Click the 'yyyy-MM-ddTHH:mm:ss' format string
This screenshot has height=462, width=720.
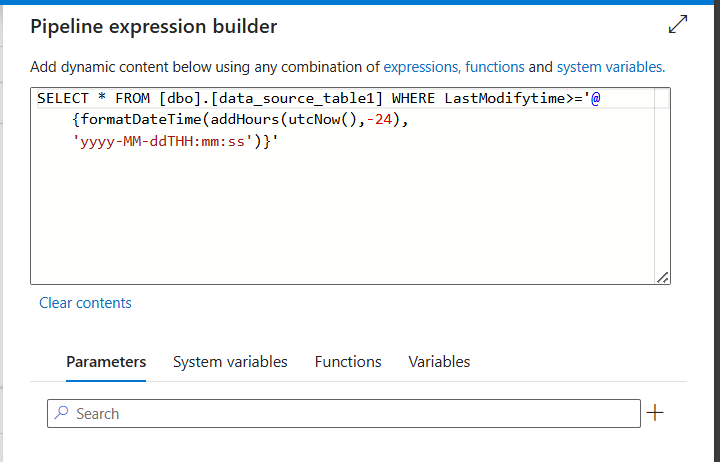[158, 139]
